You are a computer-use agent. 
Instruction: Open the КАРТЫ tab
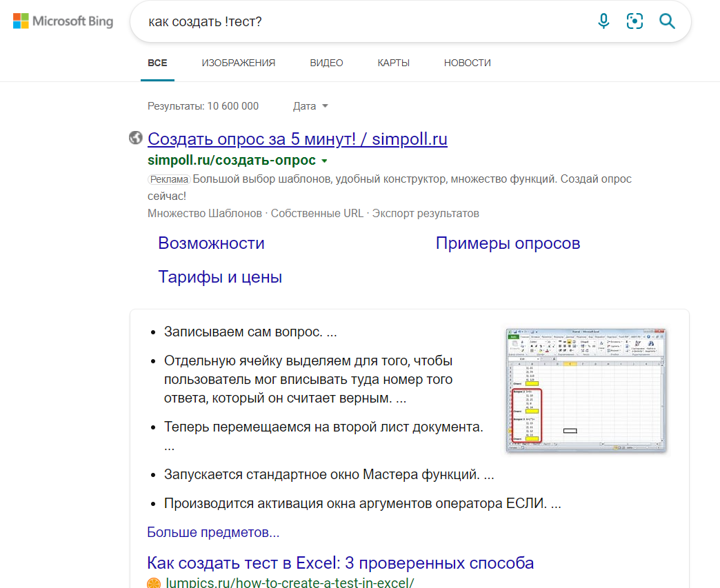pos(394,63)
